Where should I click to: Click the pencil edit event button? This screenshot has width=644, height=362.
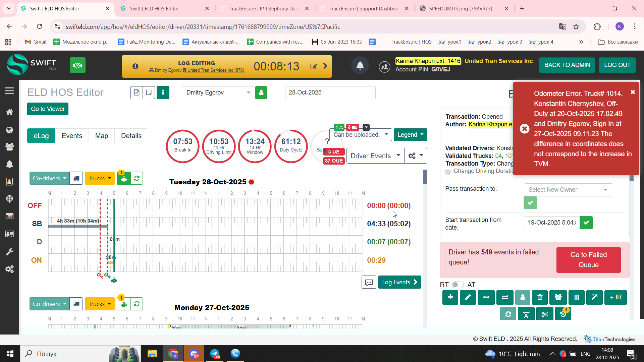point(468,297)
